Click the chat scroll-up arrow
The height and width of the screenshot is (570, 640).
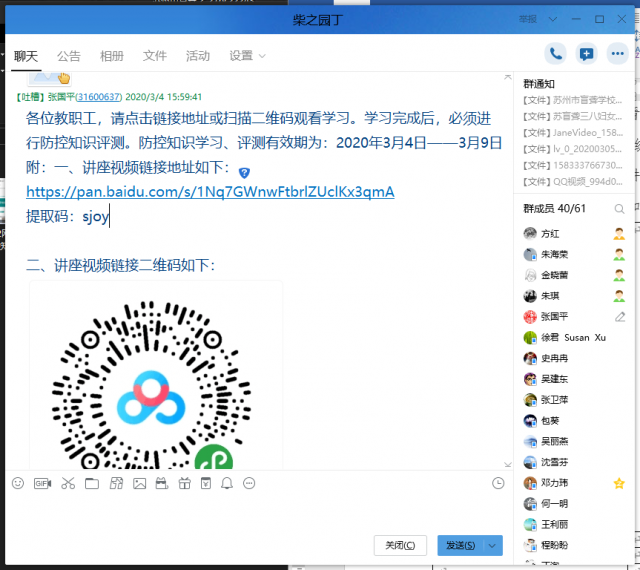coord(508,77)
